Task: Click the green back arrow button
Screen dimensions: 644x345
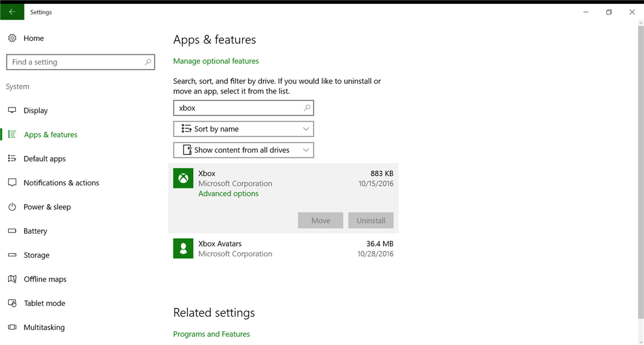Action: 12,12
